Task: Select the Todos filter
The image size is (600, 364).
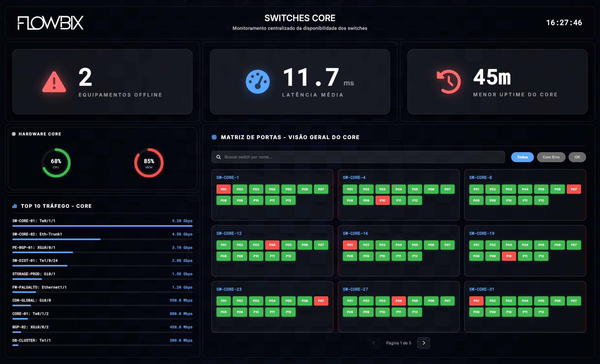Action: (x=522, y=157)
